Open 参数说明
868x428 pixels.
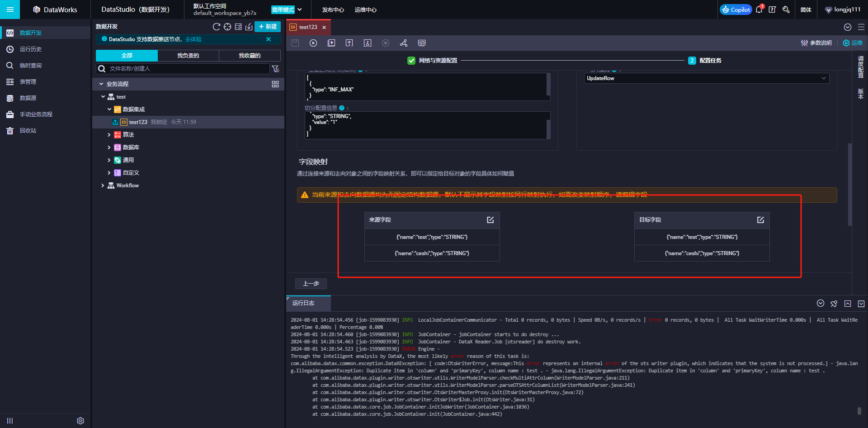tap(816, 43)
